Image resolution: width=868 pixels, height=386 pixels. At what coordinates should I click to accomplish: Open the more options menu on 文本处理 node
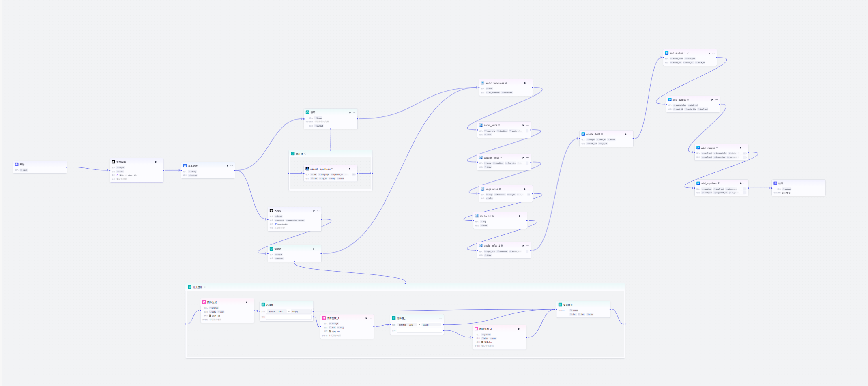pyautogui.click(x=232, y=166)
